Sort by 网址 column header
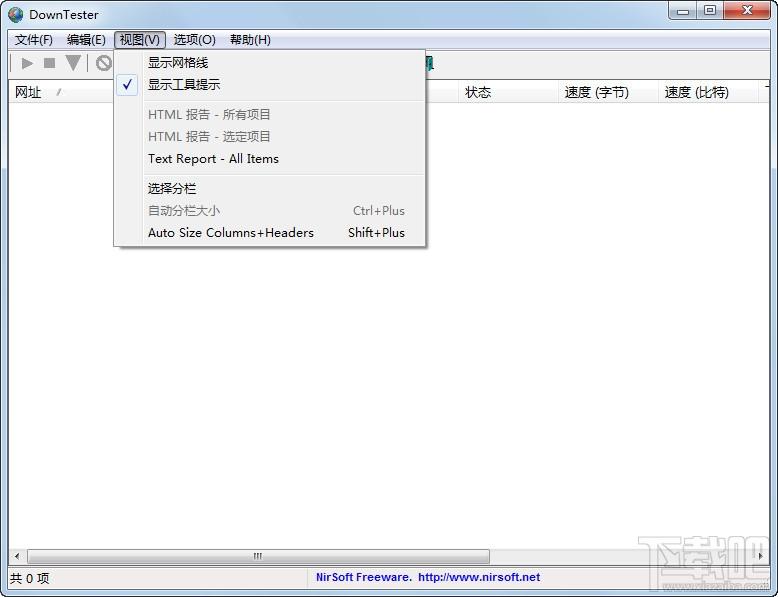 pyautogui.click(x=28, y=92)
